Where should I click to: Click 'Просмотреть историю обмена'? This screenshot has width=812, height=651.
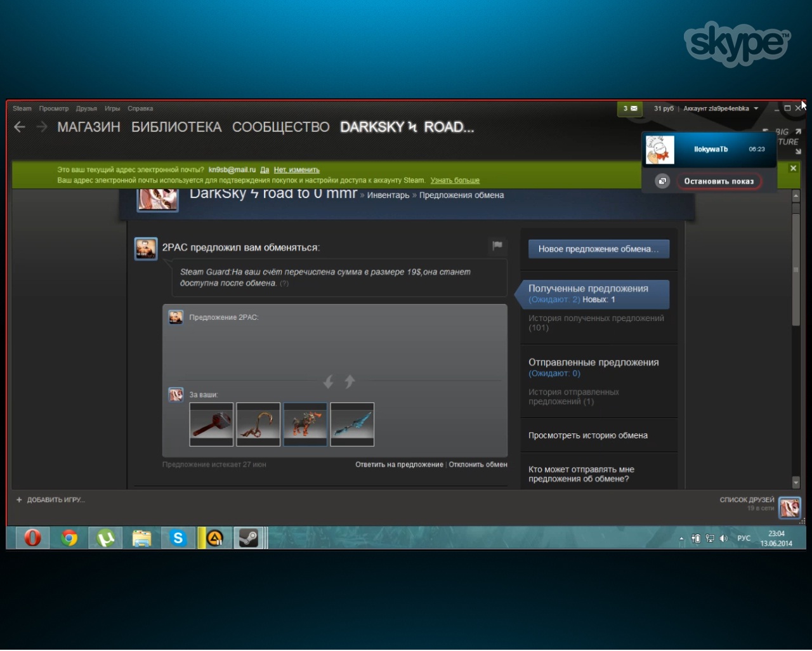pos(588,435)
